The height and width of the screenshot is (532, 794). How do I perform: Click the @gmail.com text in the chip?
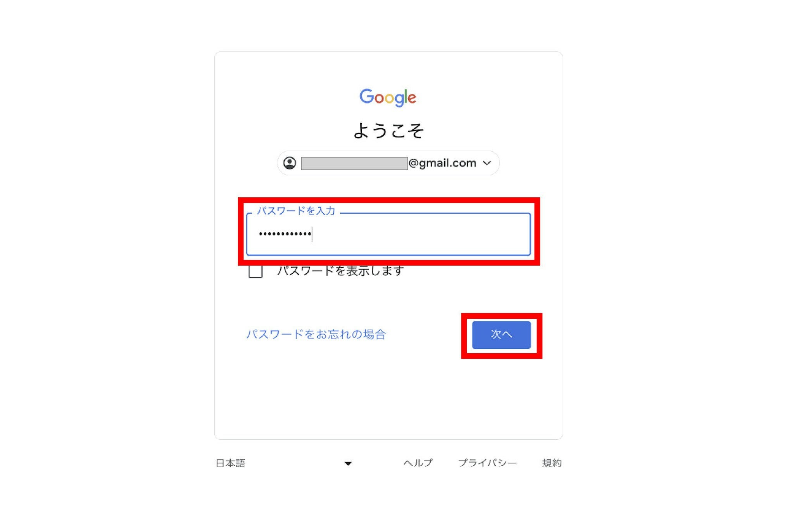(442, 163)
